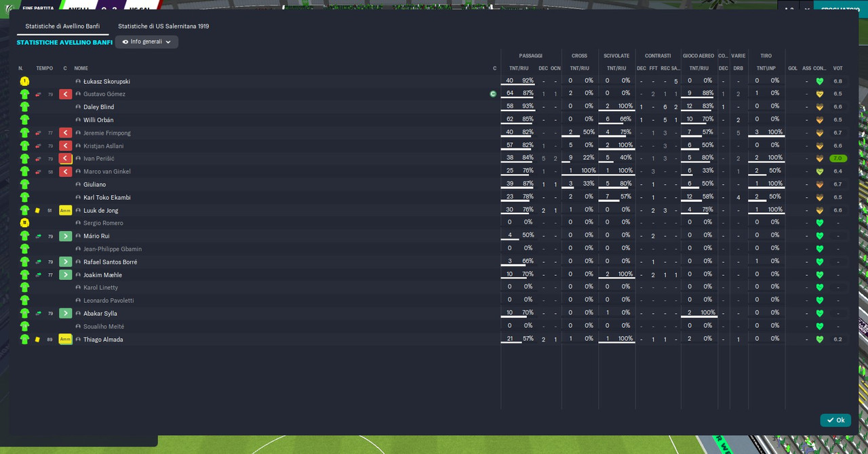Sort by the DRB column header

tap(738, 68)
